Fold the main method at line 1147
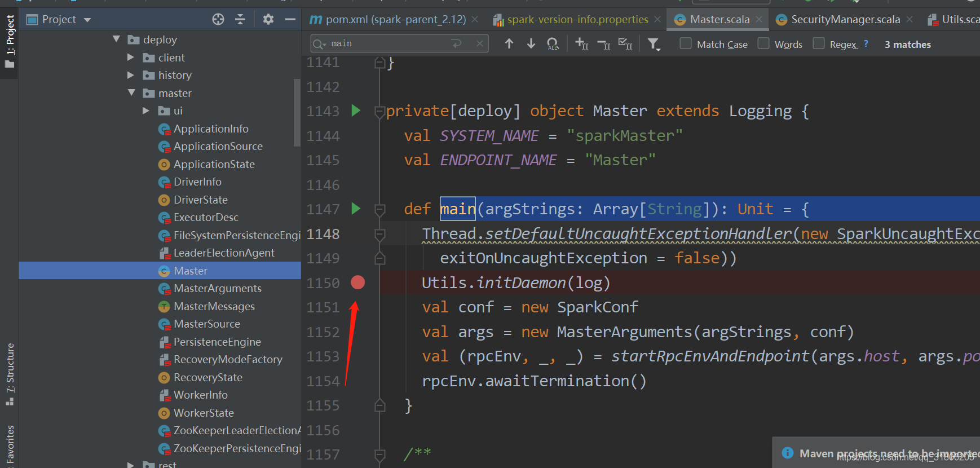 coord(380,210)
